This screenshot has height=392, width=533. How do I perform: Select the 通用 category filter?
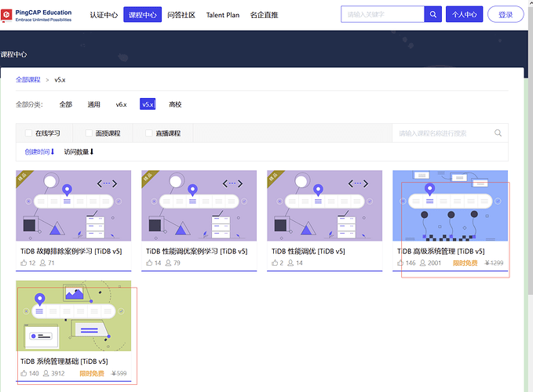point(94,104)
